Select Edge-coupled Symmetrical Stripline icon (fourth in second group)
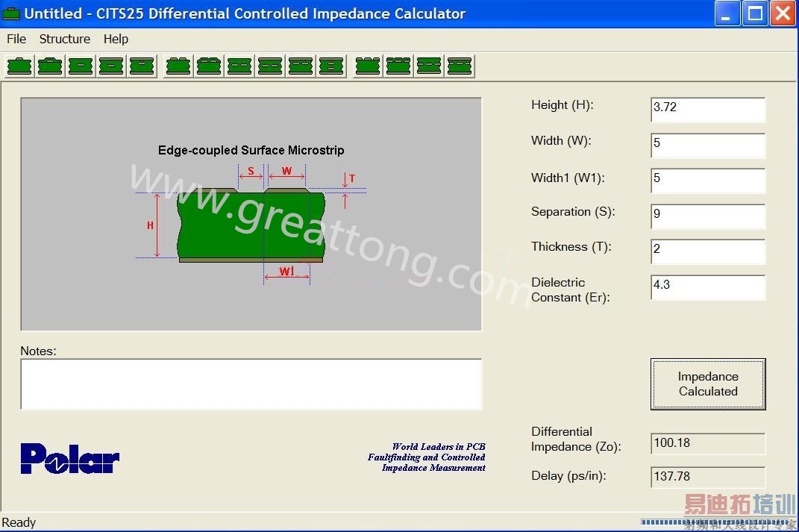The height and width of the screenshot is (532, 799). point(270,66)
